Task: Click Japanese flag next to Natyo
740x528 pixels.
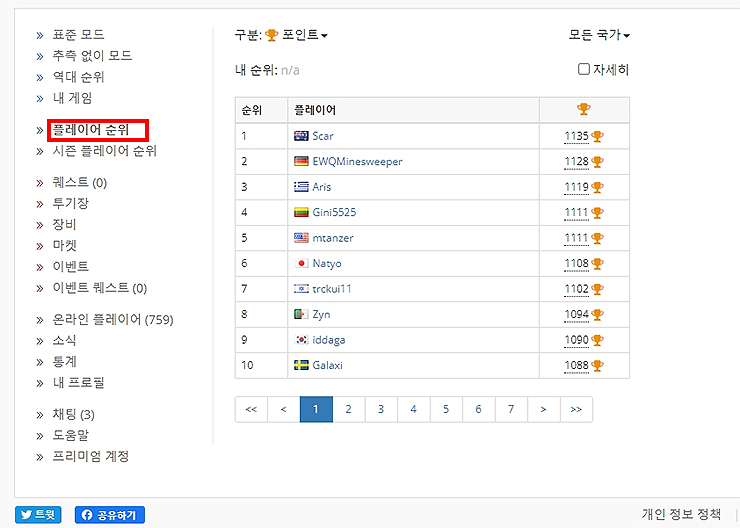Action: (x=301, y=264)
